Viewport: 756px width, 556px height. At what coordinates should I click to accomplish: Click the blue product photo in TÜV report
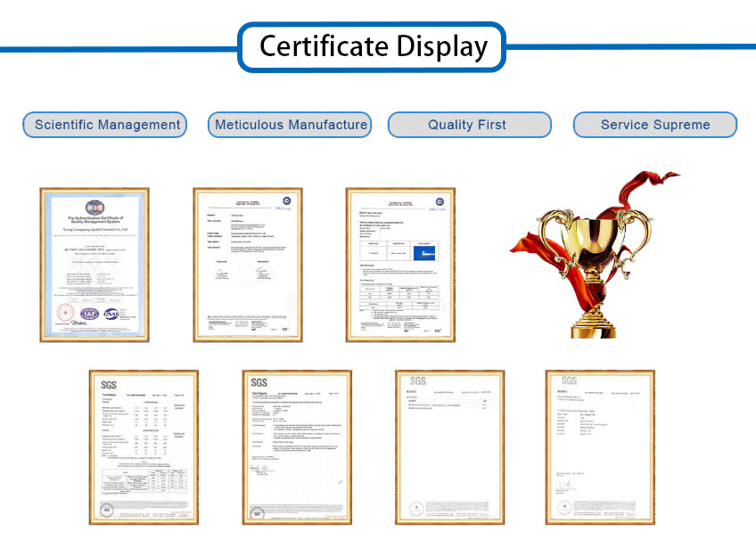[x=424, y=253]
